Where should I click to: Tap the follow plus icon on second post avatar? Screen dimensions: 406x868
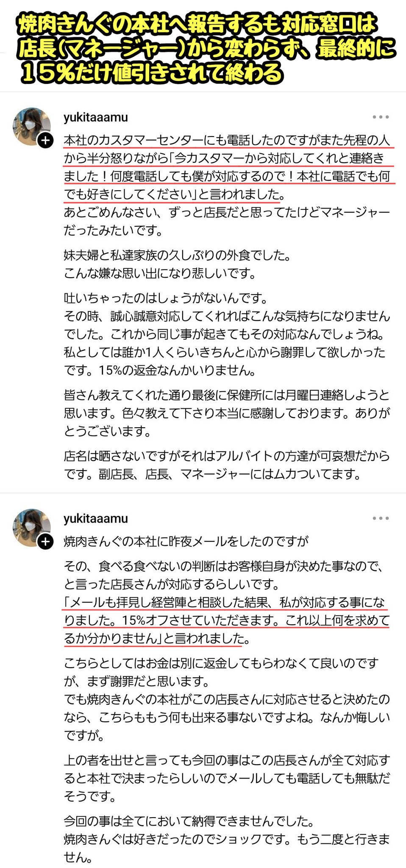[46, 542]
